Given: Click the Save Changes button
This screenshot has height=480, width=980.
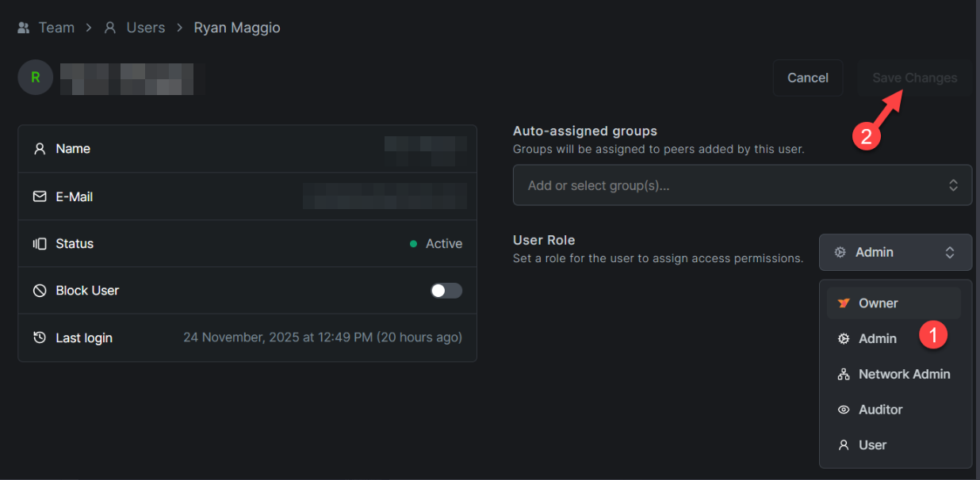Looking at the screenshot, I should [914, 78].
